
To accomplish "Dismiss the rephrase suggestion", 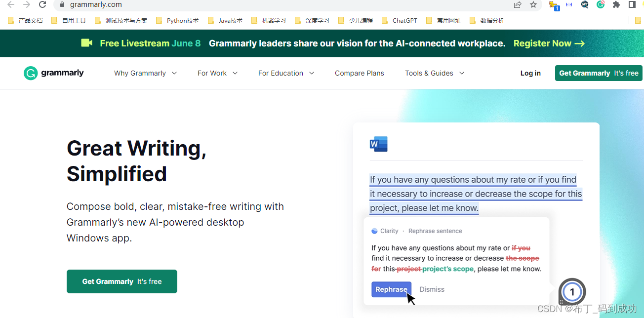I will pyautogui.click(x=432, y=289).
